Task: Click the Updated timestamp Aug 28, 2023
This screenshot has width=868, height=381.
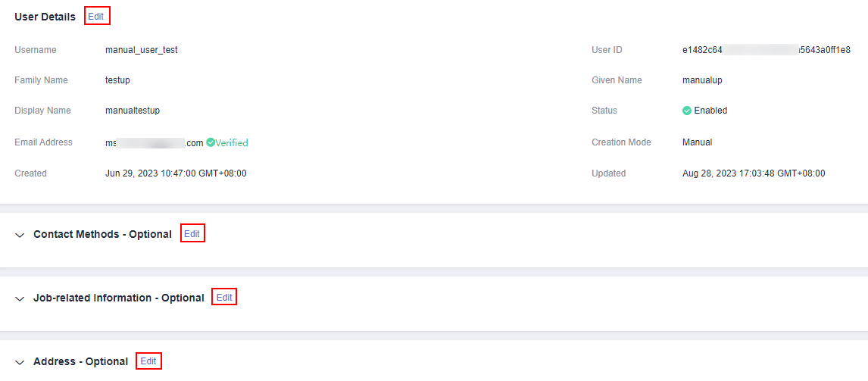Action: click(754, 173)
